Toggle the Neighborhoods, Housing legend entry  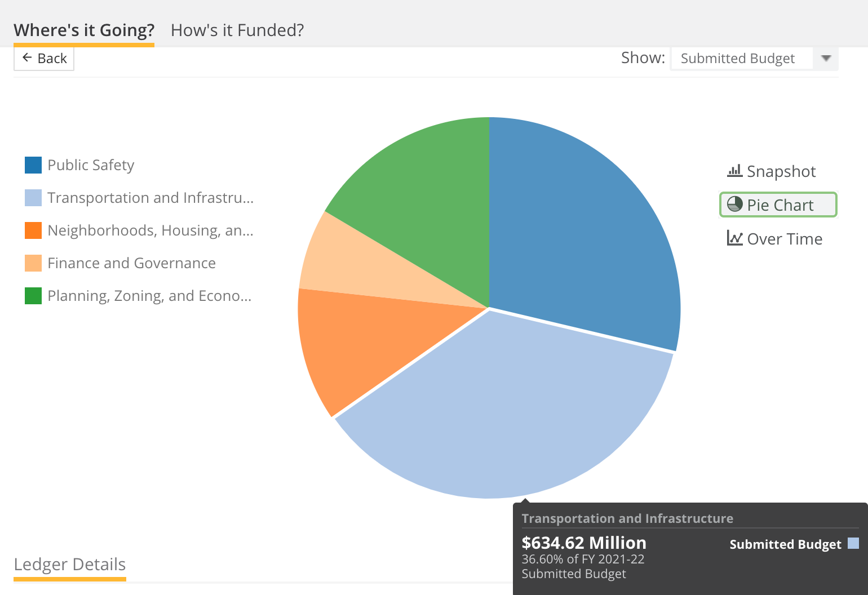coord(139,230)
